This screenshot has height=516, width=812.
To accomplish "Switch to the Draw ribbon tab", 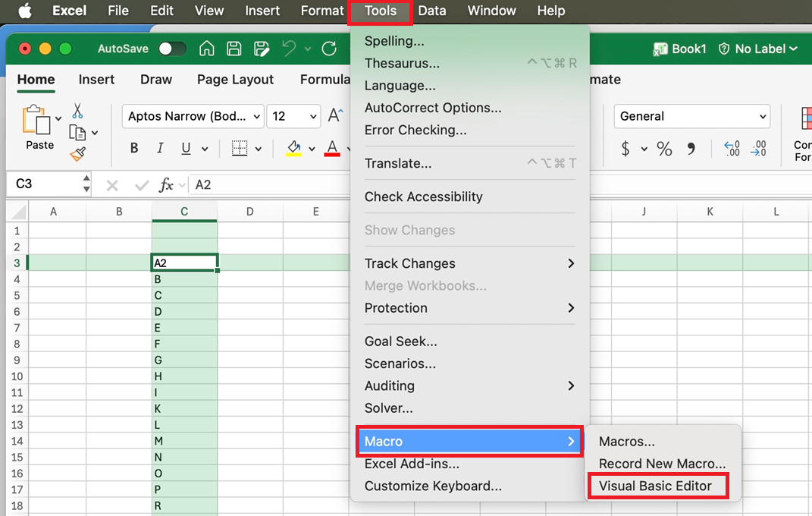I will tap(156, 79).
